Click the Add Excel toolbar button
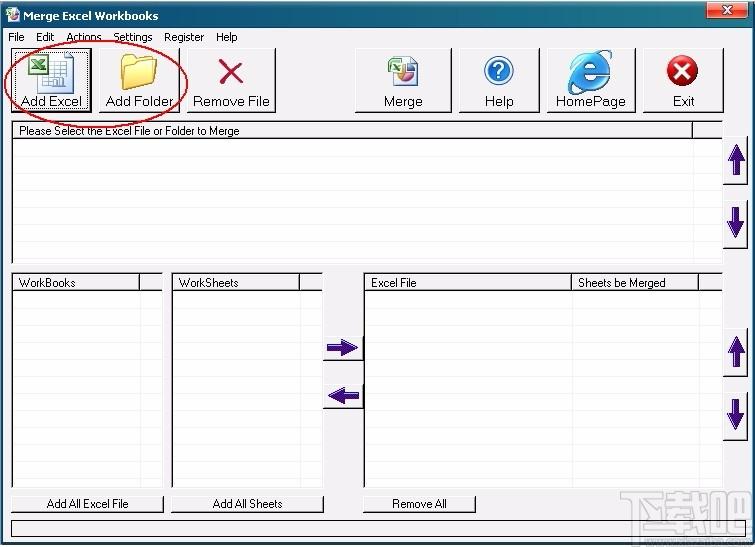Screen dimensions: 755x547 pos(52,80)
